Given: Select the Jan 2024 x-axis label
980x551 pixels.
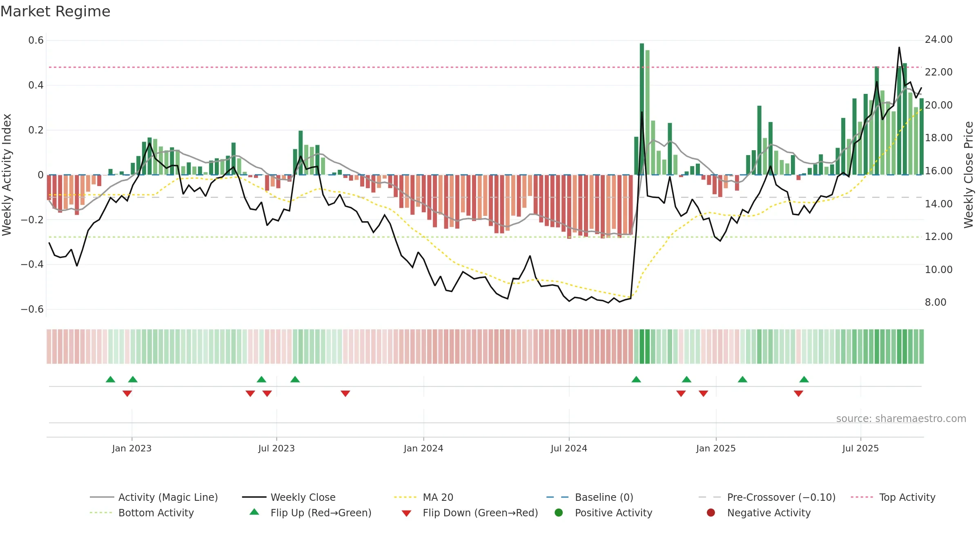Looking at the screenshot, I should 423,448.
